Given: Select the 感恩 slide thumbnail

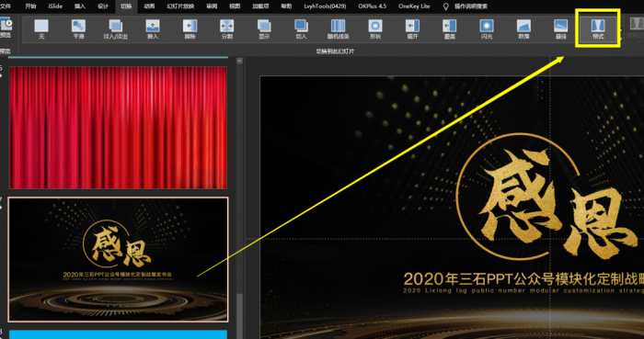Looking at the screenshot, I should click(118, 259).
